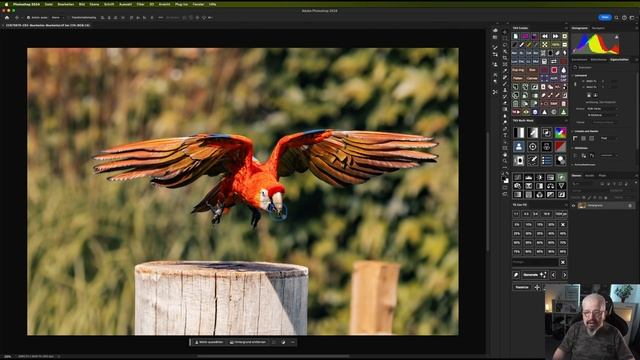Click the person subject icon in Multi-Mask
Image resolution: width=640 pixels, height=360 pixels.
point(519,147)
